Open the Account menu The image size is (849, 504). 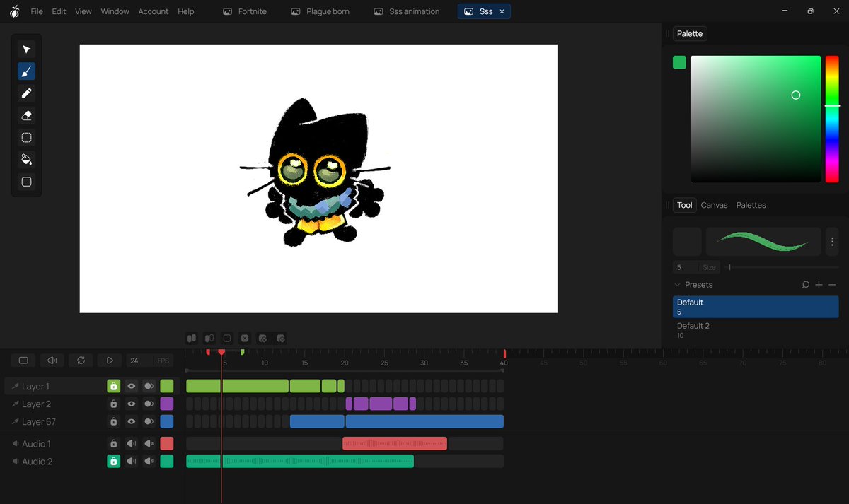click(x=154, y=11)
